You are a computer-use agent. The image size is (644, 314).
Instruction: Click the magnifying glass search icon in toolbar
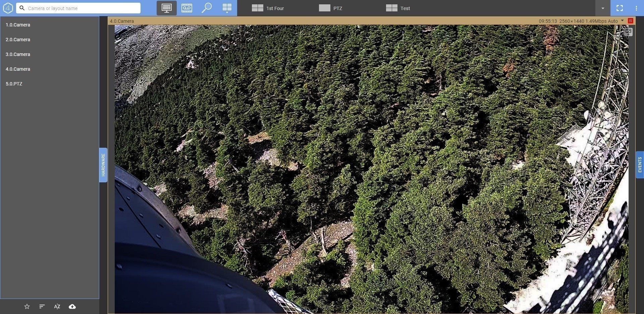point(207,8)
